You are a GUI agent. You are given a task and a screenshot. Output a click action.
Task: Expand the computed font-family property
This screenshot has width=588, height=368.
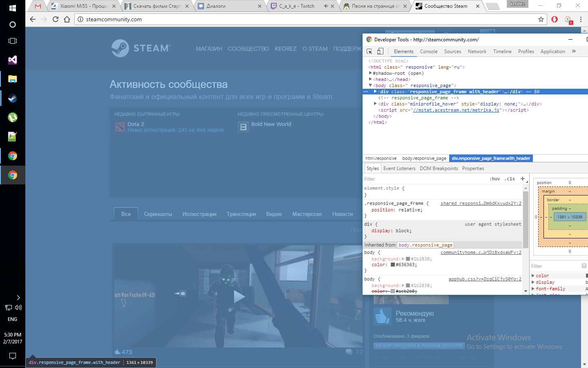(533, 289)
